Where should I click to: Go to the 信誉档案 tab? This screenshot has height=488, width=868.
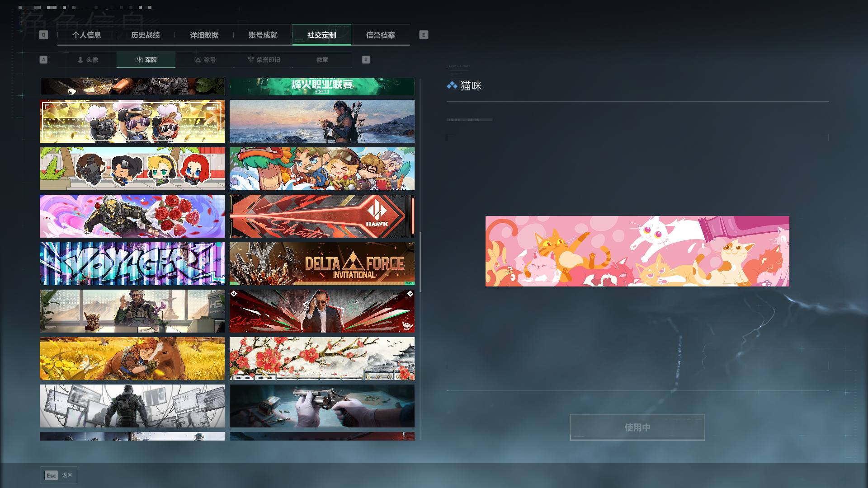click(380, 35)
